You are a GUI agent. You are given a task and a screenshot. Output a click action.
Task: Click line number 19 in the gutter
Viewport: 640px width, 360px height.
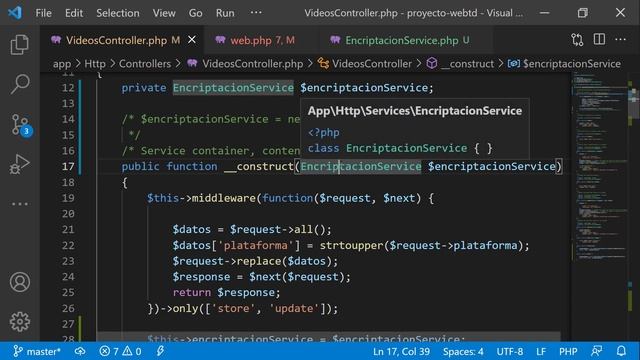coord(68,198)
